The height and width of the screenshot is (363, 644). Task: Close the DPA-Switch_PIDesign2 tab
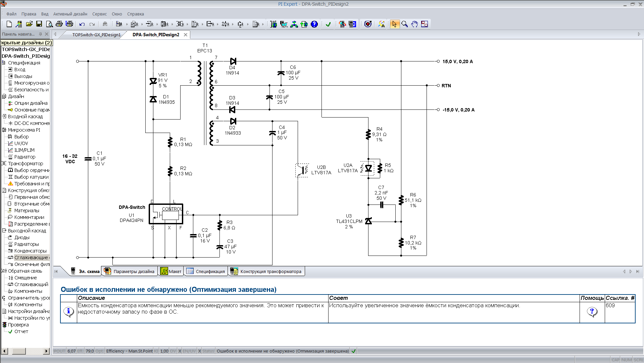(x=186, y=35)
